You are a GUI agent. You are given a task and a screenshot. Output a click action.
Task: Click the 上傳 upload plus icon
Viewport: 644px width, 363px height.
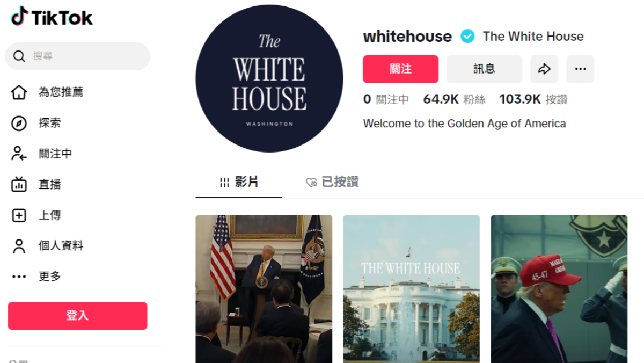pyautogui.click(x=19, y=215)
